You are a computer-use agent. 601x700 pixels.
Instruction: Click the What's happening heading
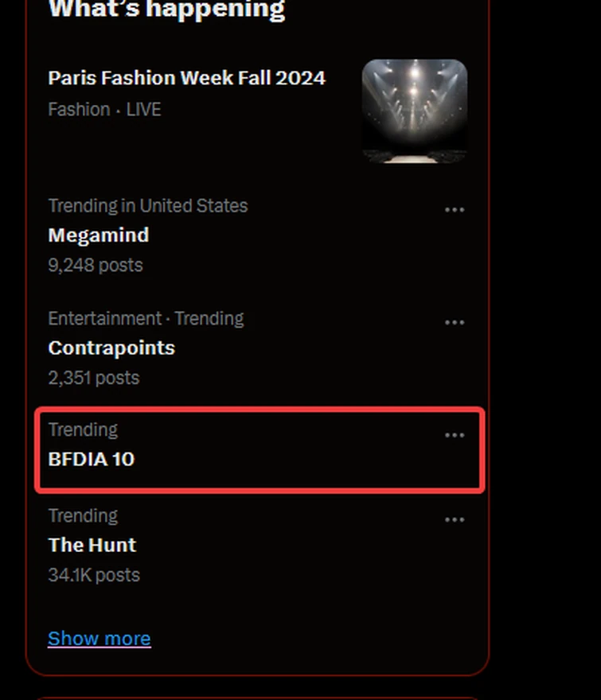[166, 9]
